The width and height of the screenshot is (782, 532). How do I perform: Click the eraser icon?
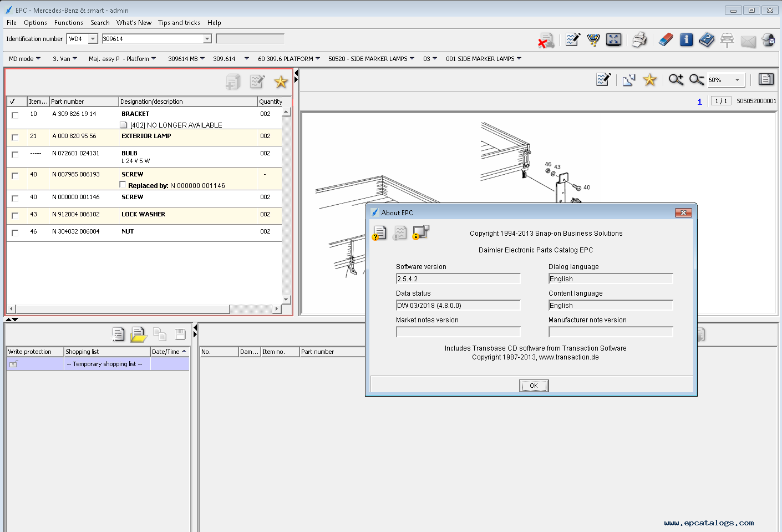point(666,40)
